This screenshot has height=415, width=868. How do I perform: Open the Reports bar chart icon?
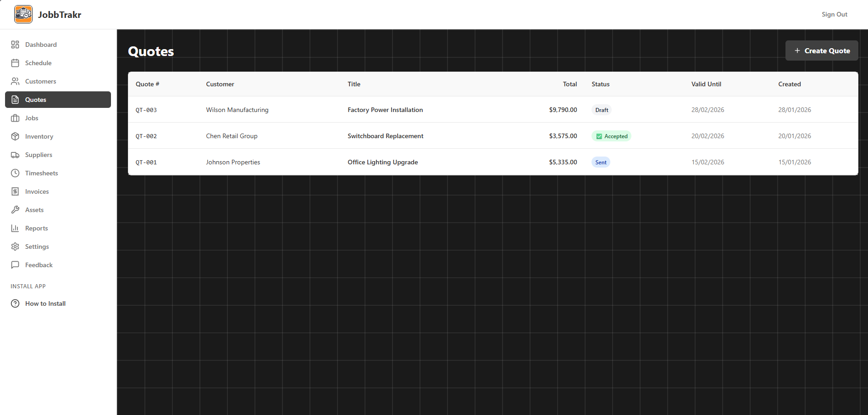tap(15, 228)
